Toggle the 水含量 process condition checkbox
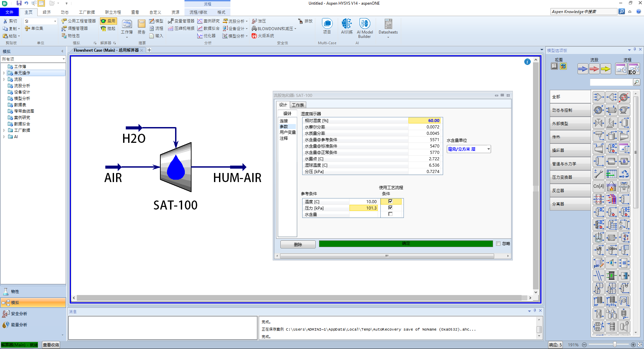The height and width of the screenshot is (349, 644). [390, 214]
